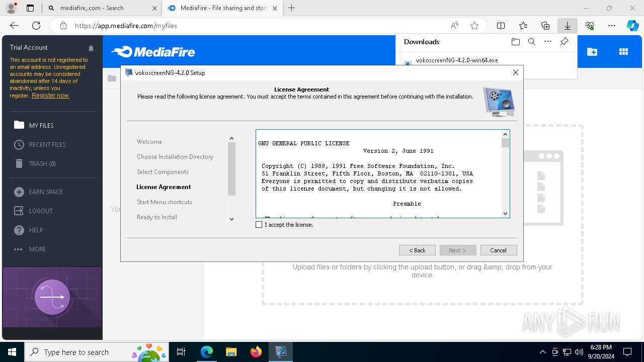Click browser Downloads toolbar button

click(567, 26)
